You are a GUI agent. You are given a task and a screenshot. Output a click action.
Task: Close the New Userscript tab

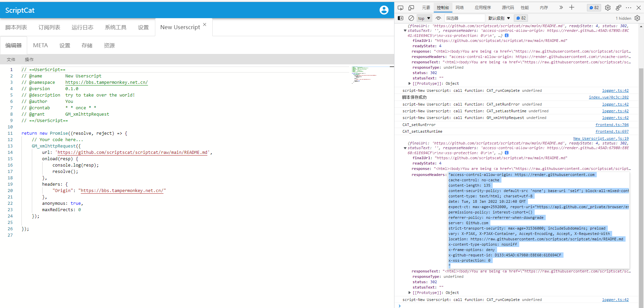point(205,24)
